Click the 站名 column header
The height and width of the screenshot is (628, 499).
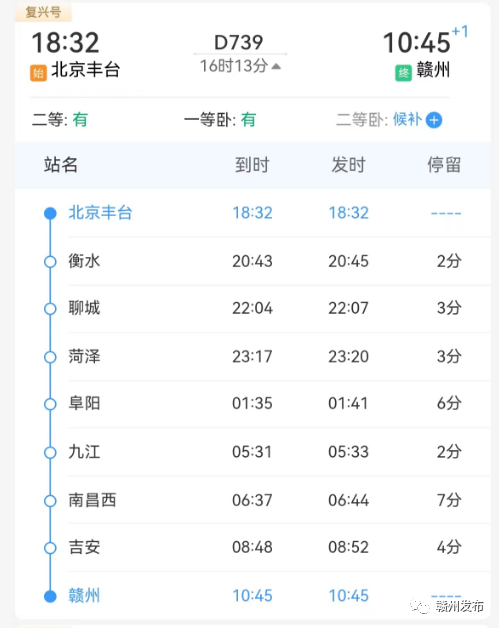tap(61, 165)
